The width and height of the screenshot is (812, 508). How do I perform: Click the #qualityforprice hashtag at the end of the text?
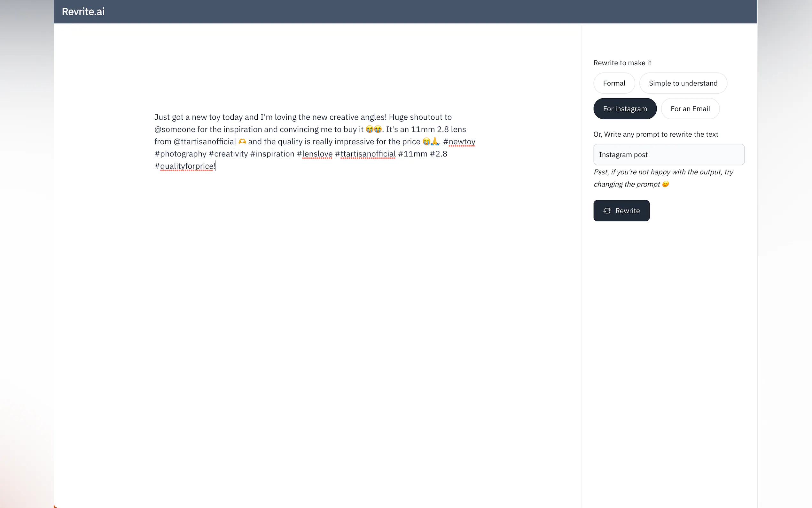[184, 166]
